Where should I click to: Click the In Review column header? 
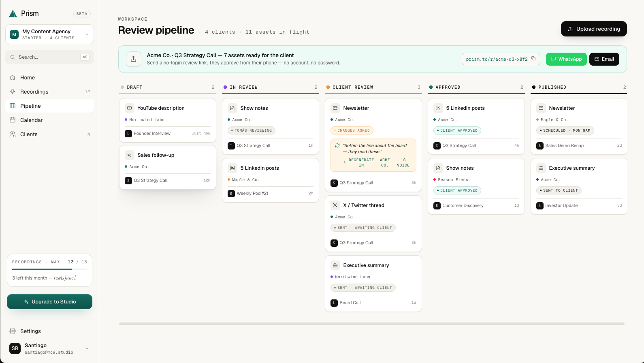pos(271,87)
